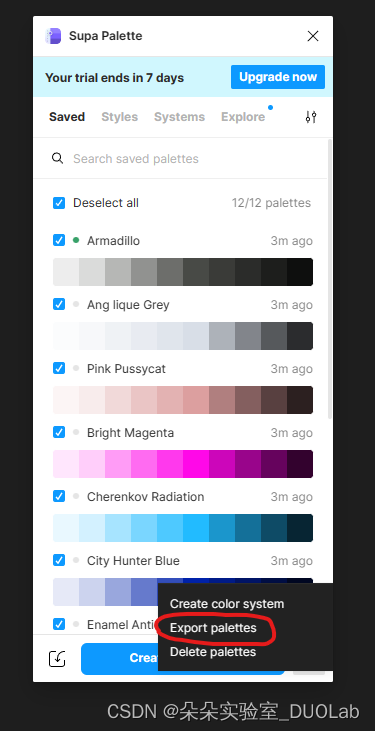Open the Explore tab
375x731 pixels.
243,117
